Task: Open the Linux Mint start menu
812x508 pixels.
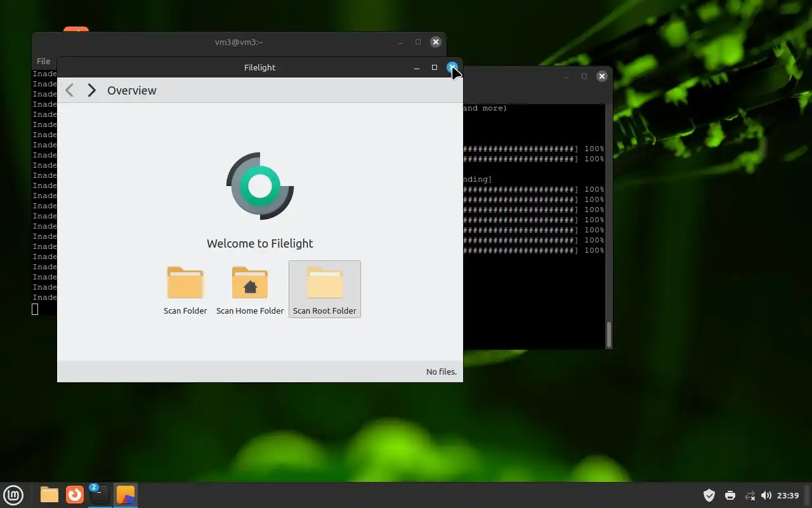Action: (13, 495)
